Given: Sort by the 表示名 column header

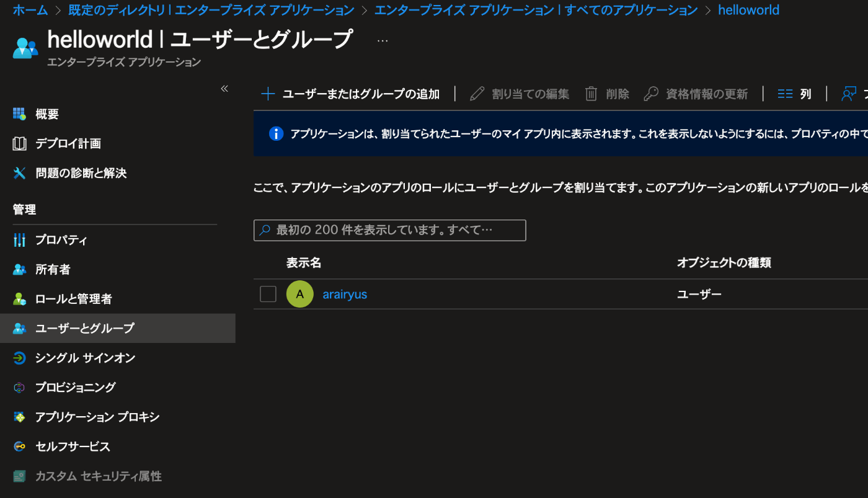Looking at the screenshot, I should (x=304, y=263).
